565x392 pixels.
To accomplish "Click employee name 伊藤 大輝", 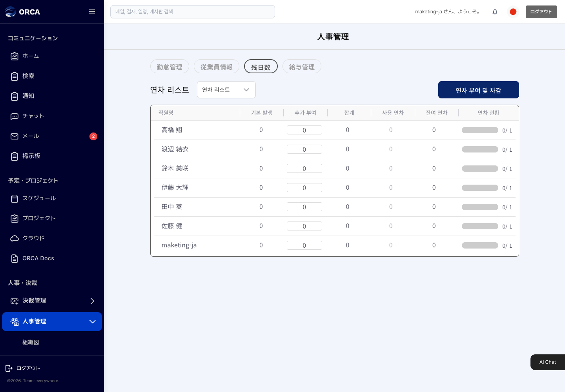I will (175, 187).
